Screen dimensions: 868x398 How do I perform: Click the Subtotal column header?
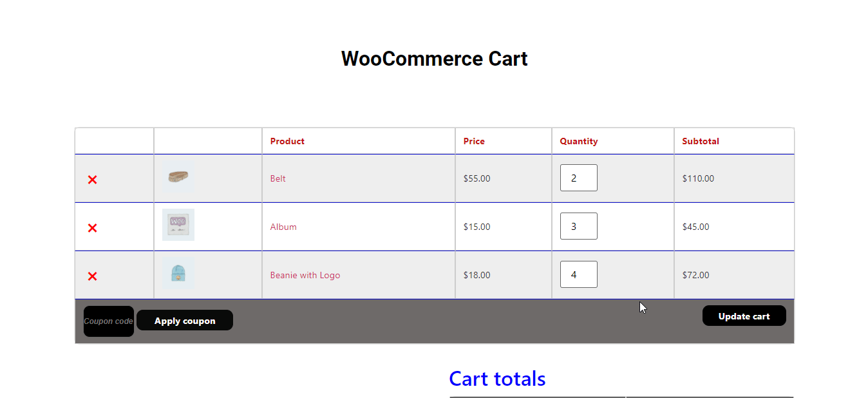[x=701, y=141]
